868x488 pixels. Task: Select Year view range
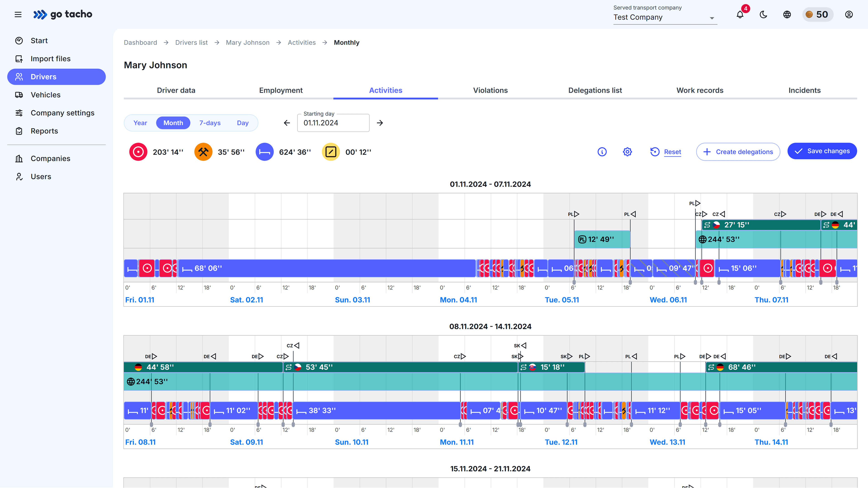(140, 123)
